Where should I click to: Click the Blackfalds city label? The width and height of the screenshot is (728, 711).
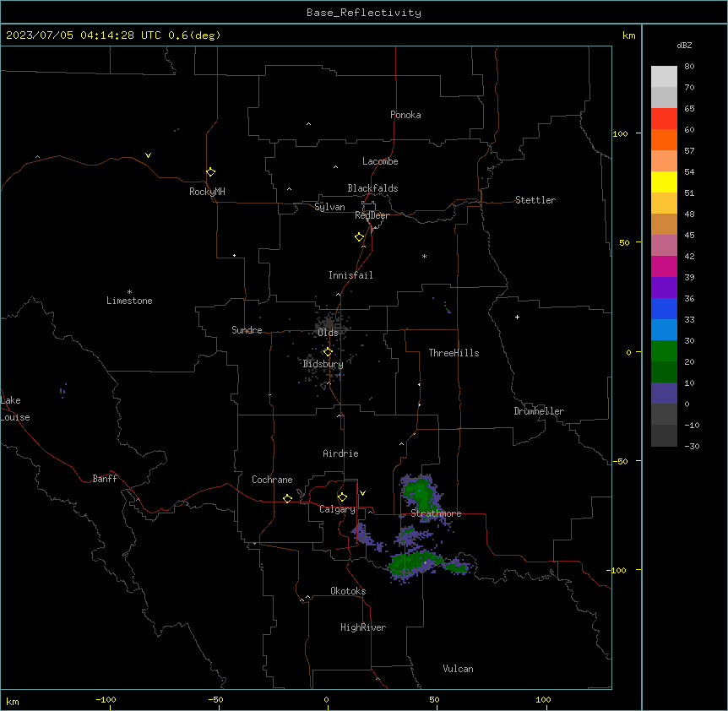(x=372, y=188)
